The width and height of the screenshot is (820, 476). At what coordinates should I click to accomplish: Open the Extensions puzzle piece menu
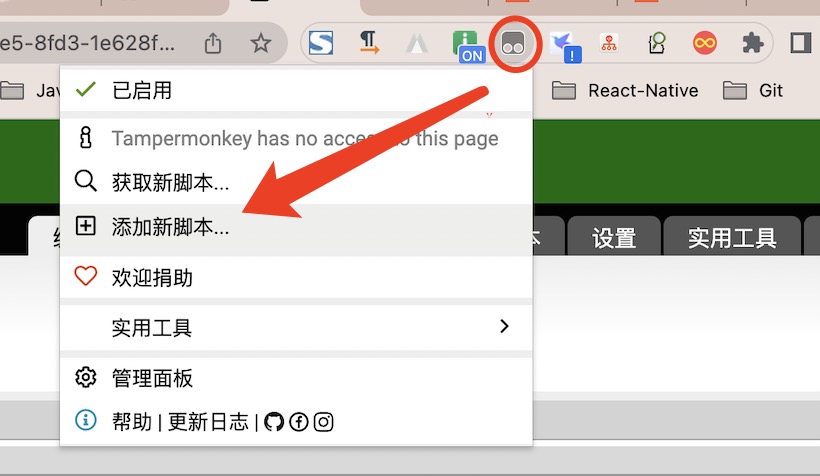coord(753,43)
